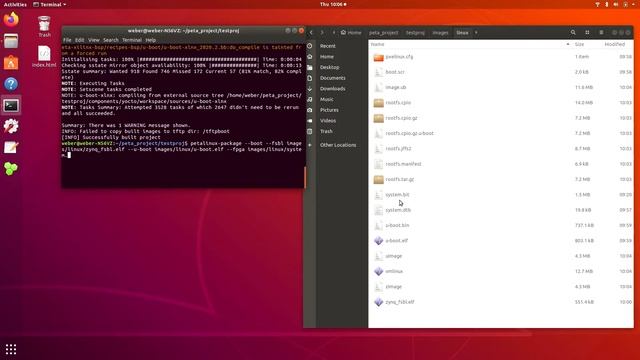Show applications grid in the dock
640x360 pixels.
pos(11,349)
